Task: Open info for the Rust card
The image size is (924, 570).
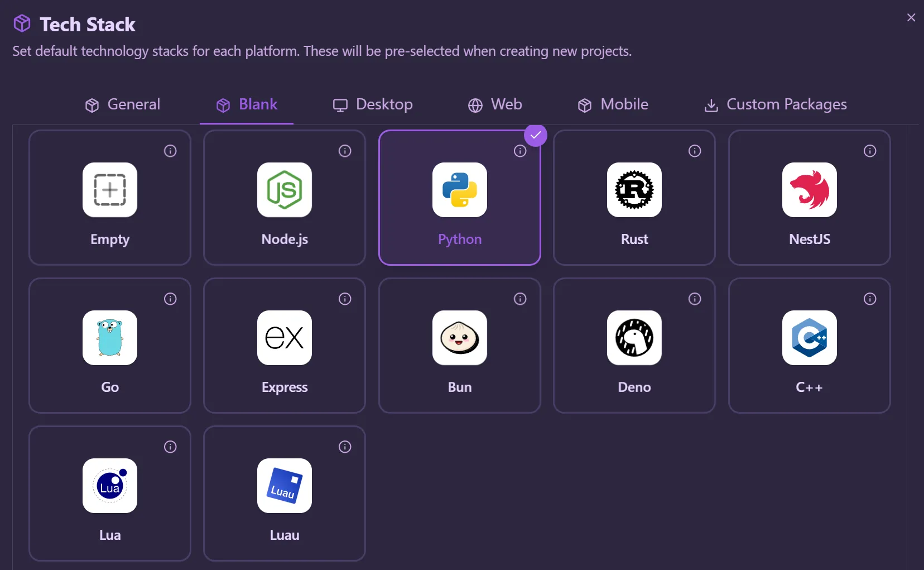Action: pos(695,151)
